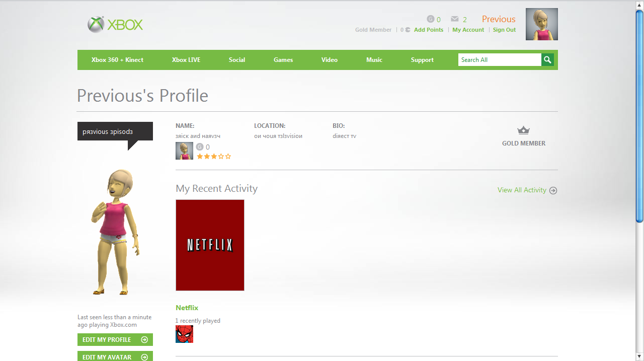Open the My Account link

click(x=468, y=30)
